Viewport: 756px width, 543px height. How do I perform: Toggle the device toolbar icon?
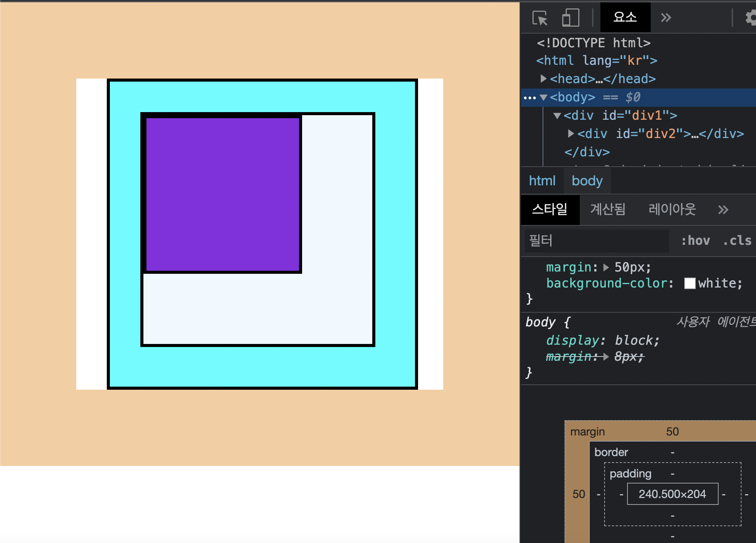point(571,18)
